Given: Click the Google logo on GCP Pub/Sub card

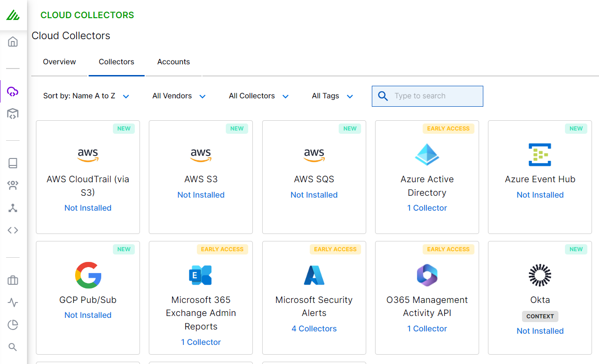Looking at the screenshot, I should [88, 275].
